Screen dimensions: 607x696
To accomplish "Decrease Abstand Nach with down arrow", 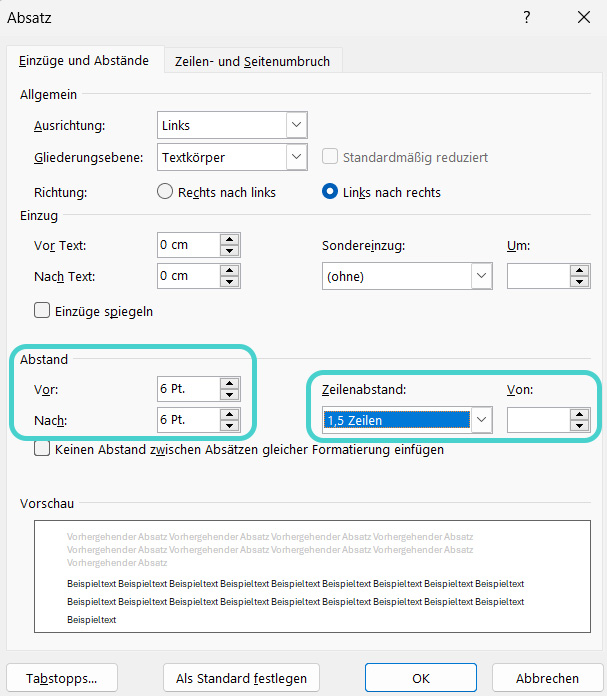I will coord(230,426).
